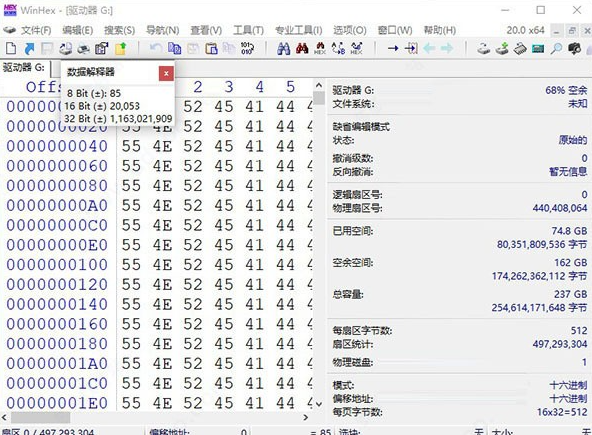This screenshot has height=435, width=592.
Task: Open the 导航(N) menu
Action: coord(162,30)
